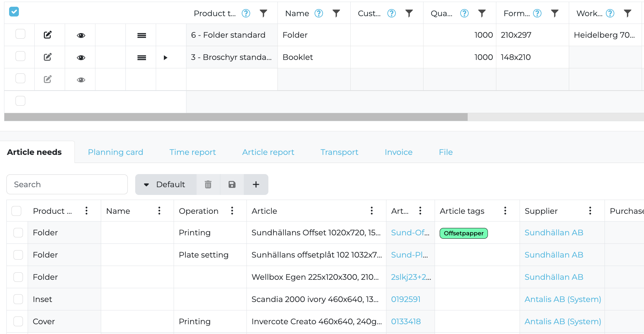
Task: Open the Operation column three-dot menu
Action: (x=232, y=211)
